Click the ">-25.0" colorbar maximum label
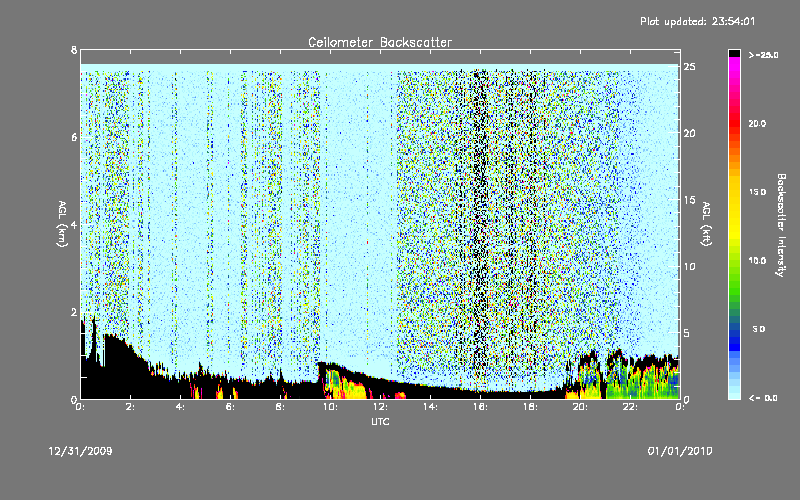 [763, 55]
